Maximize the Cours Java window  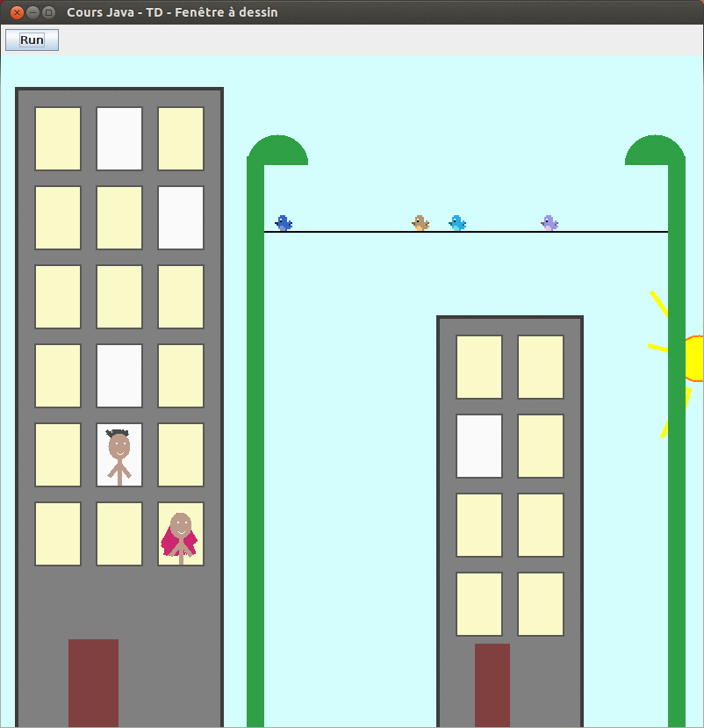48,12
